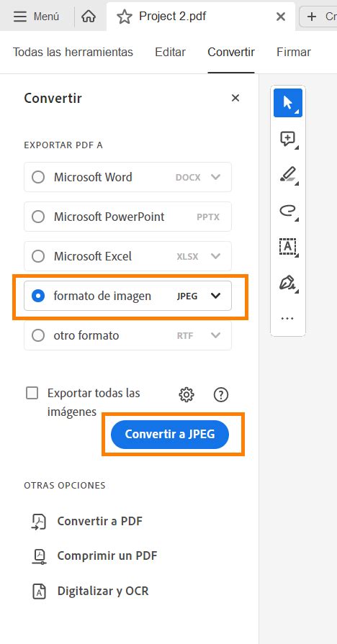337x644 pixels.
Task: Select the freehand draw loop tool
Action: point(288,211)
